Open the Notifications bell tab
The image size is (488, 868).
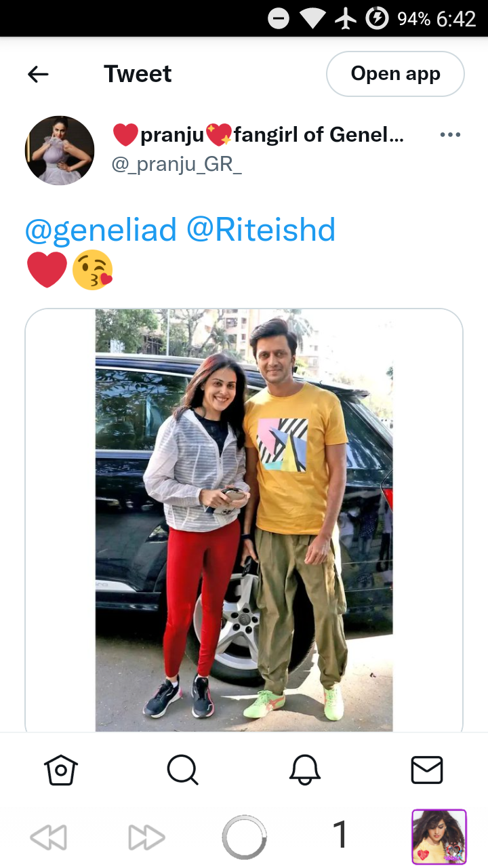305,770
